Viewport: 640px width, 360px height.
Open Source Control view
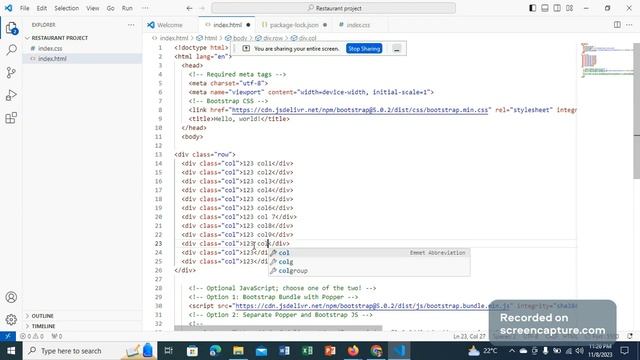click(11, 73)
